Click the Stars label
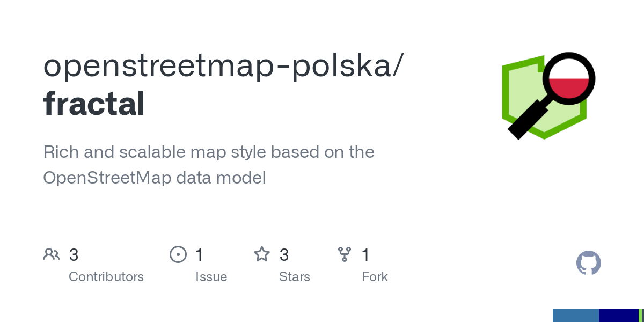 coord(295,277)
